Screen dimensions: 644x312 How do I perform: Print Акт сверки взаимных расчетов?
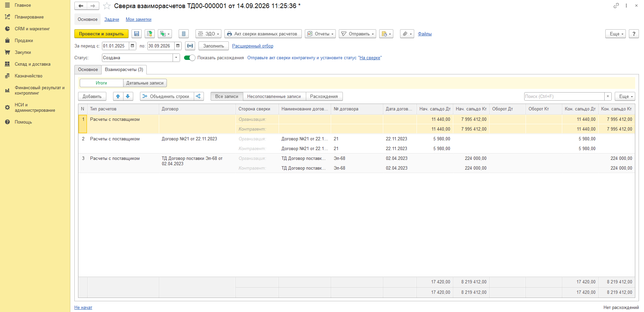263,34
